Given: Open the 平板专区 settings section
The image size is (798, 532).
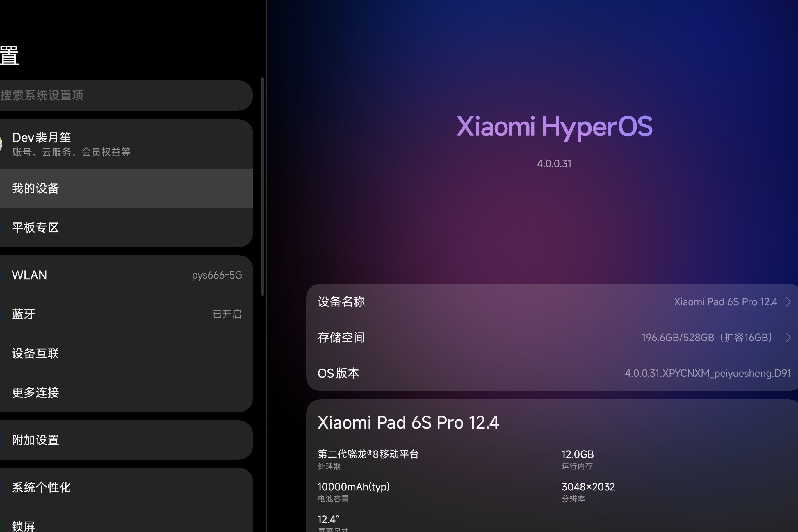Looking at the screenshot, I should tap(126, 227).
